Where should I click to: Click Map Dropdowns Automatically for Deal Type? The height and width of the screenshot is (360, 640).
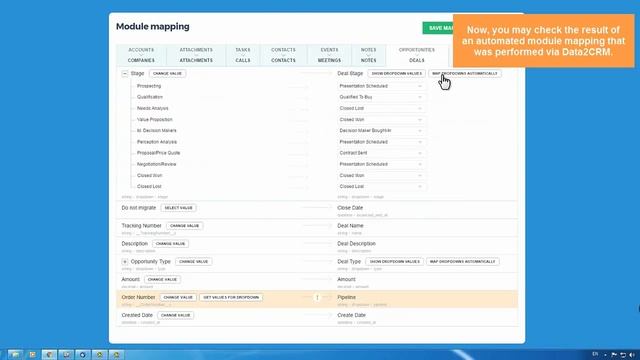click(x=462, y=262)
